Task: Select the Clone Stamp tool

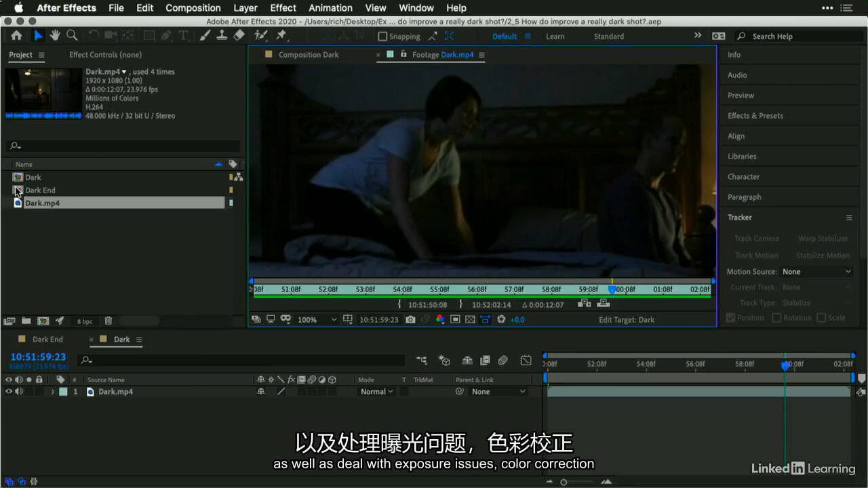Action: point(222,36)
